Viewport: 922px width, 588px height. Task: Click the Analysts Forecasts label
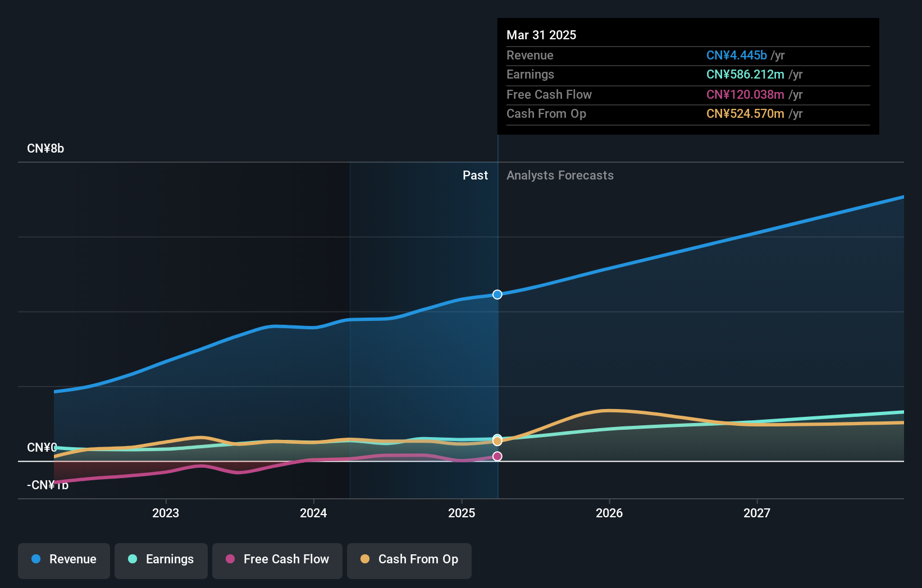pyautogui.click(x=560, y=176)
